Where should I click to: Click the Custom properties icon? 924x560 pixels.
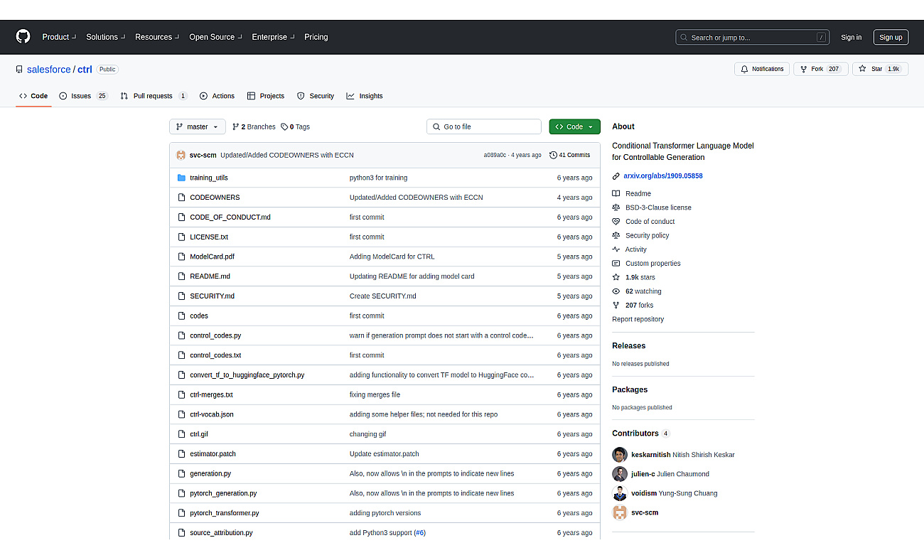(616, 264)
